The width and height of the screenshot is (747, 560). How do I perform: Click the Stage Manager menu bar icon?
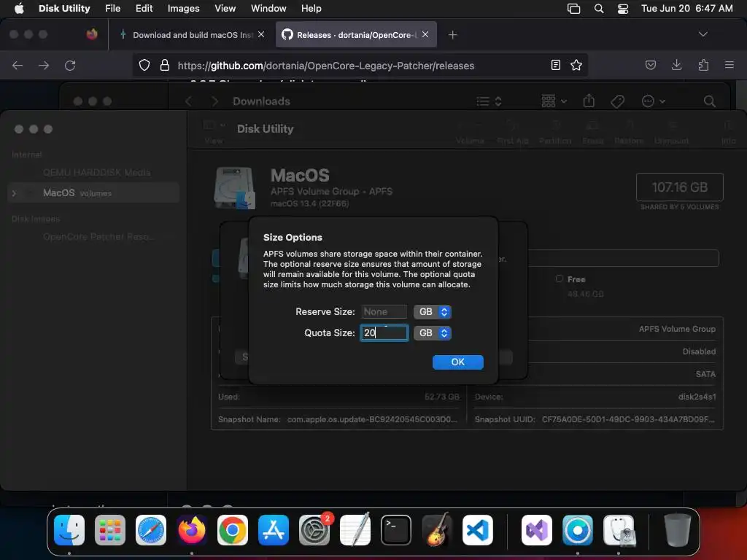point(573,9)
